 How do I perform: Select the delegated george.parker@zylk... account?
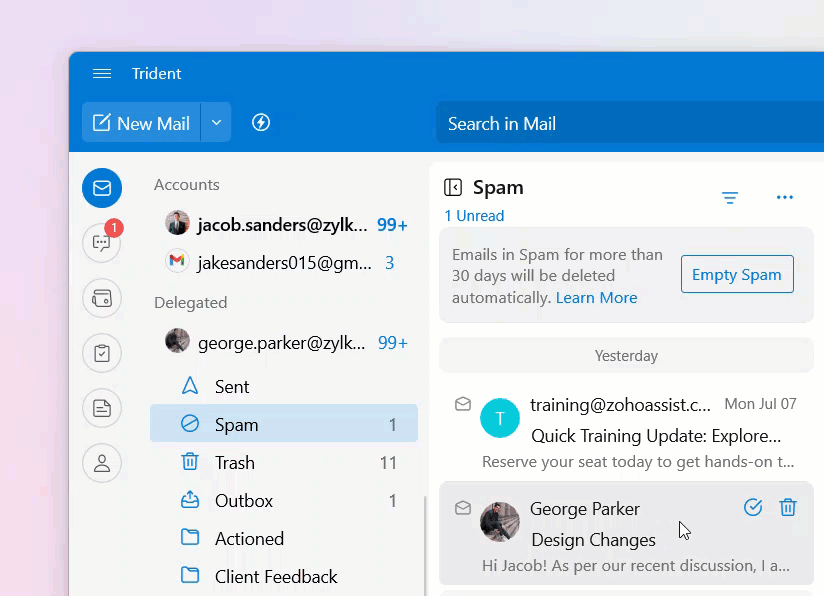pos(285,342)
